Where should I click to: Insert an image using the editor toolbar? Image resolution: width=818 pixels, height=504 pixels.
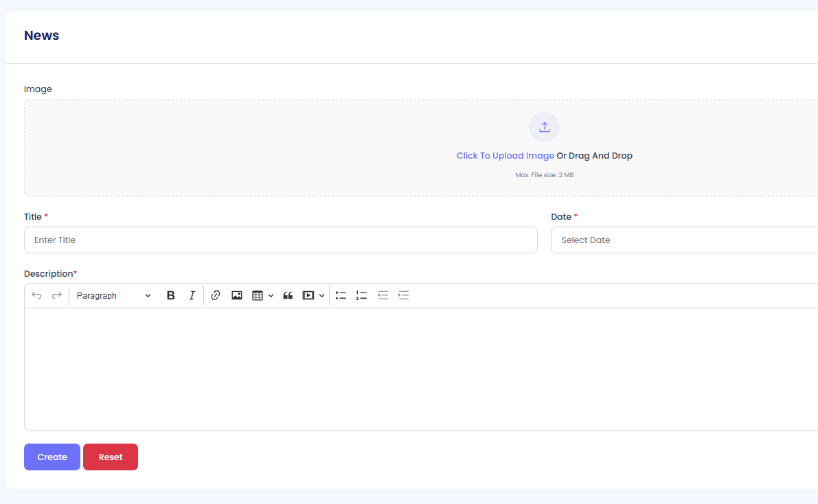[237, 295]
